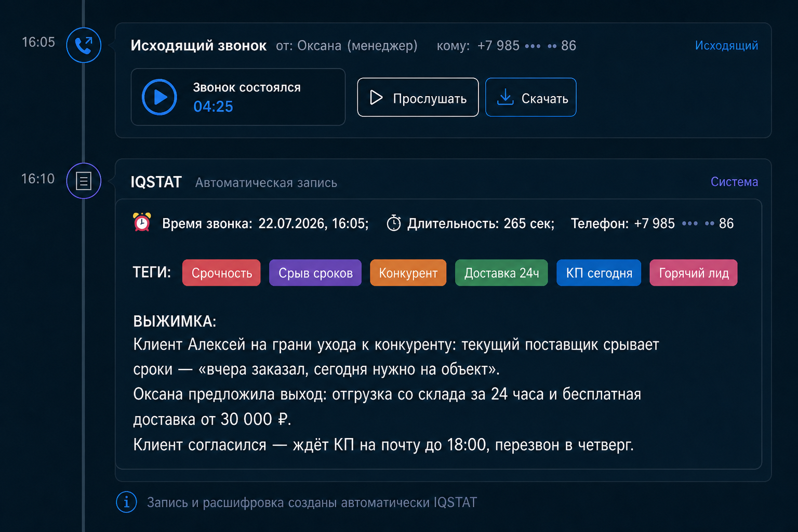Select the Конкурент tag

[x=408, y=273]
